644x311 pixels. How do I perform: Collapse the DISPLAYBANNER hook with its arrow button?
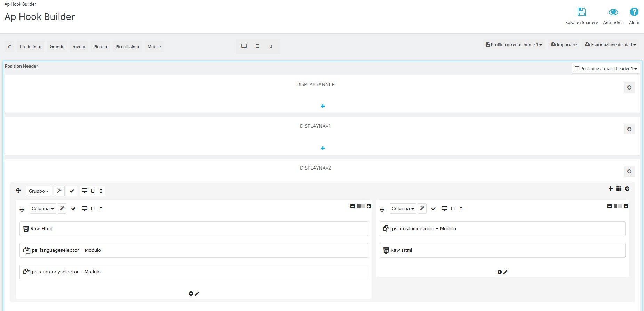[629, 87]
